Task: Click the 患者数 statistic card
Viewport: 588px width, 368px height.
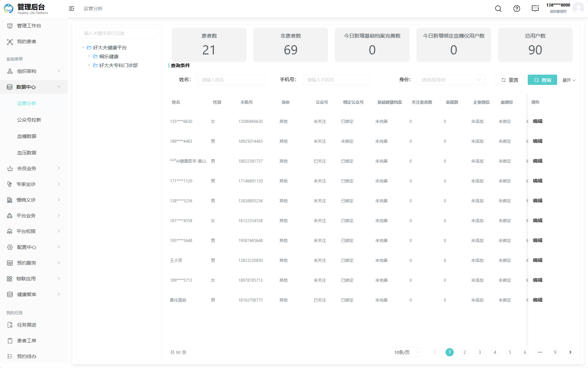Action: pyautogui.click(x=209, y=45)
